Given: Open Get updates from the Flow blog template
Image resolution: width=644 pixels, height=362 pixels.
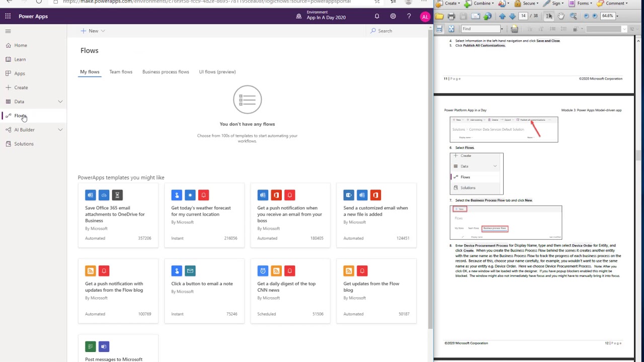Looking at the screenshot, I should click(376, 292).
